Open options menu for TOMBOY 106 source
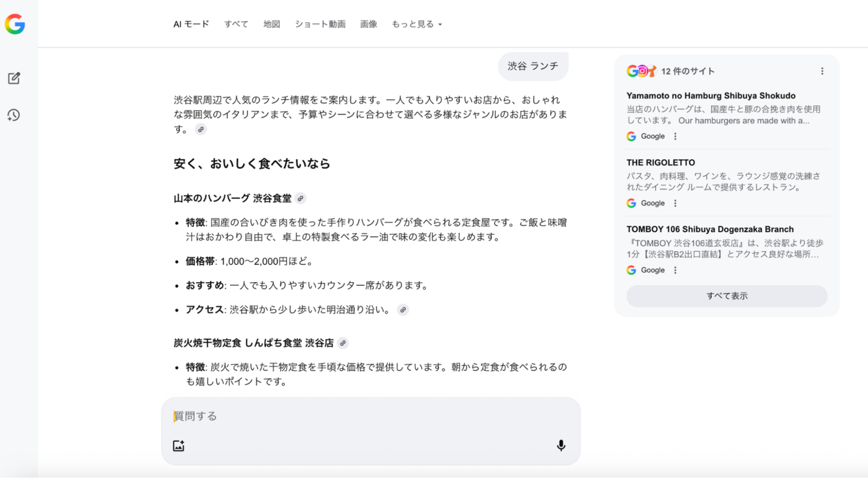Viewport: 868px width, 478px height. pyautogui.click(x=675, y=270)
